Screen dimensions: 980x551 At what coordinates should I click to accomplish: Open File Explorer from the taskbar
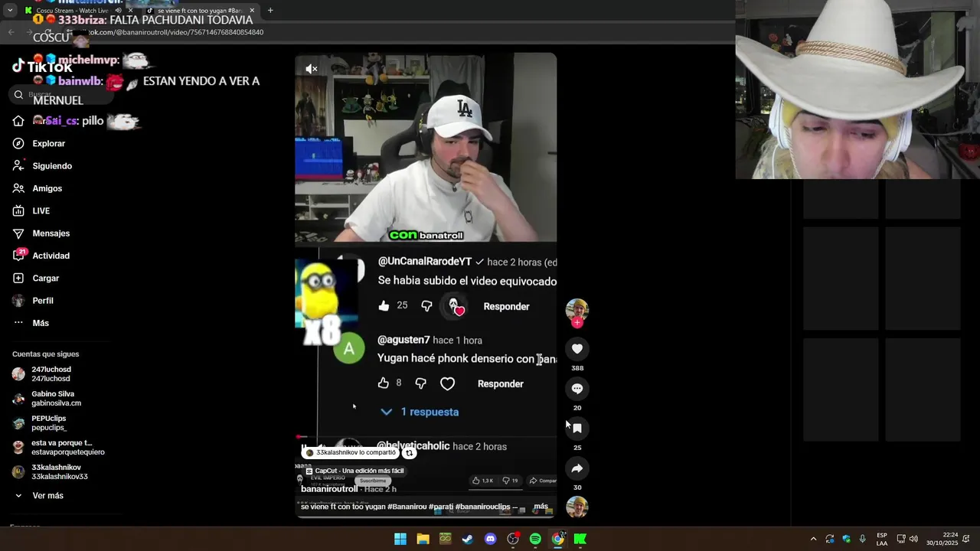click(x=423, y=539)
